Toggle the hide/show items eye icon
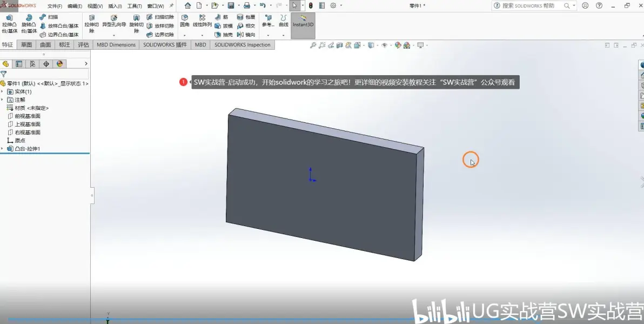 click(x=385, y=45)
